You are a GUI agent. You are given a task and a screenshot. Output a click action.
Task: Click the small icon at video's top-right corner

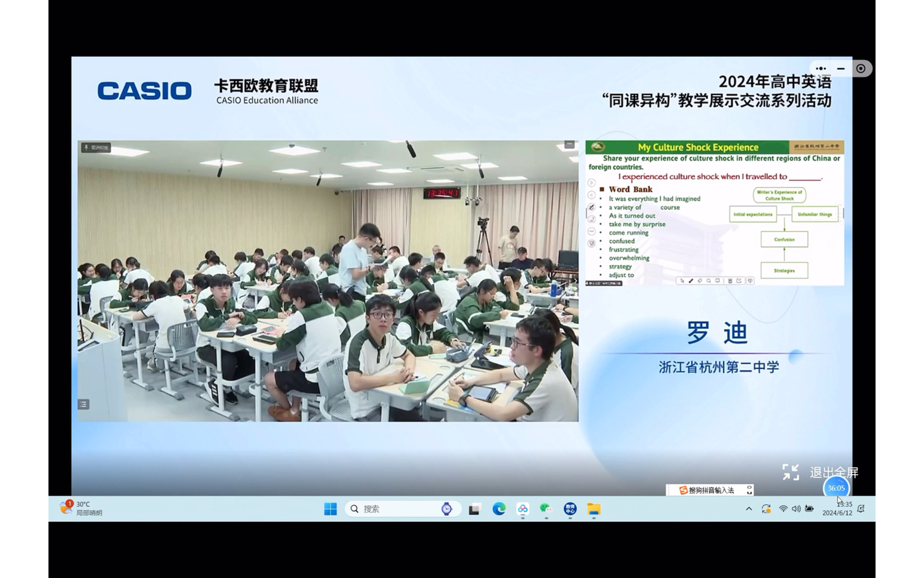point(569,145)
